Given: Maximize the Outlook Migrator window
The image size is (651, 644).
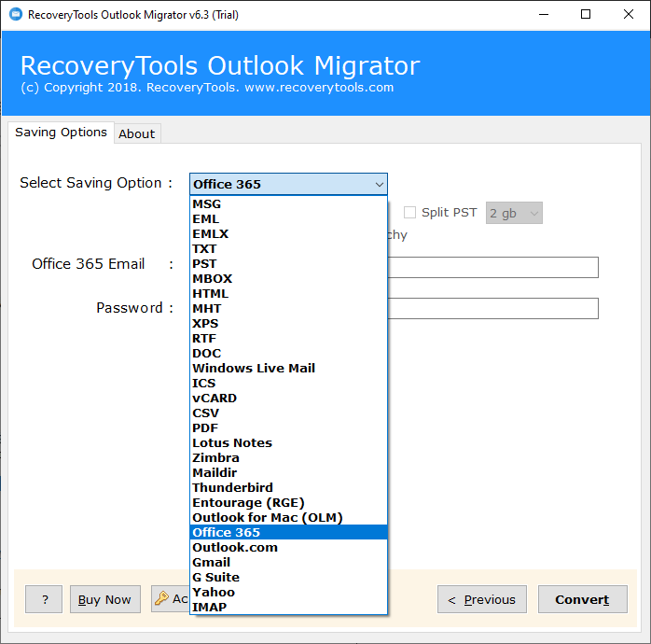Looking at the screenshot, I should click(x=586, y=15).
